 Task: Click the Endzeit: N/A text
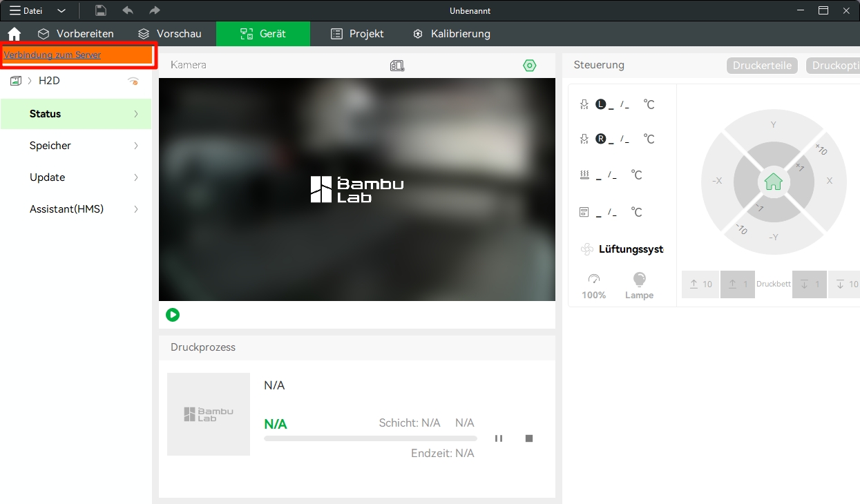pos(443,454)
